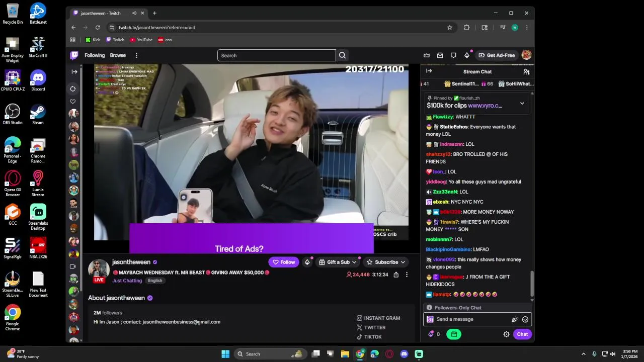This screenshot has width=644, height=362.
Task: Open Following tab
Action: pos(95,55)
